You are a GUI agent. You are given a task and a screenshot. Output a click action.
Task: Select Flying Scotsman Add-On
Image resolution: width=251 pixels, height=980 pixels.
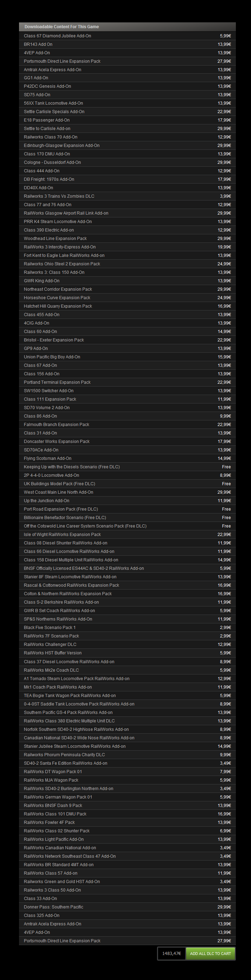pyautogui.click(x=127, y=458)
